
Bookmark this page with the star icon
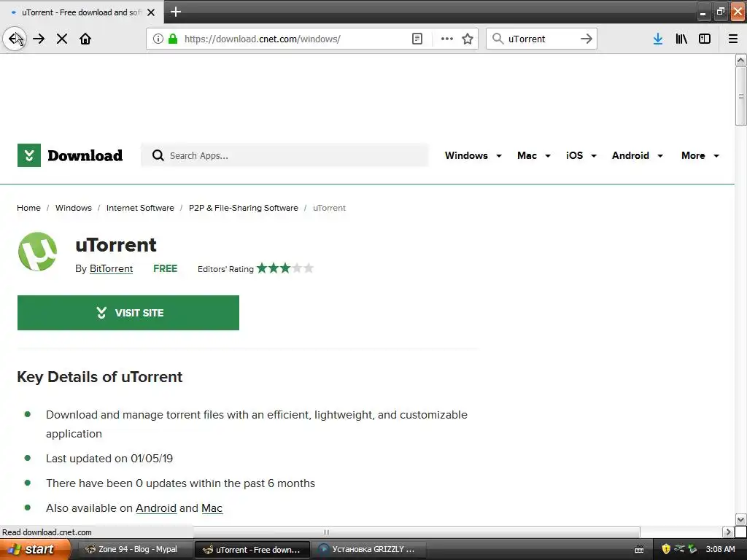(x=468, y=39)
